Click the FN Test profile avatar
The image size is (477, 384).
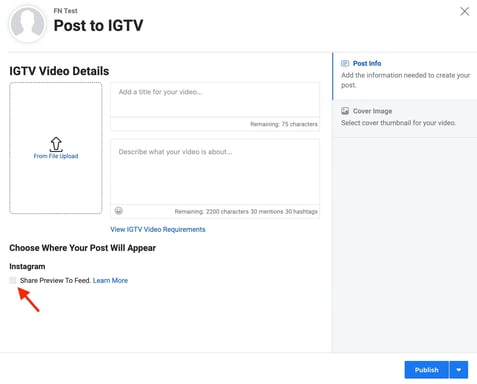coord(27,24)
